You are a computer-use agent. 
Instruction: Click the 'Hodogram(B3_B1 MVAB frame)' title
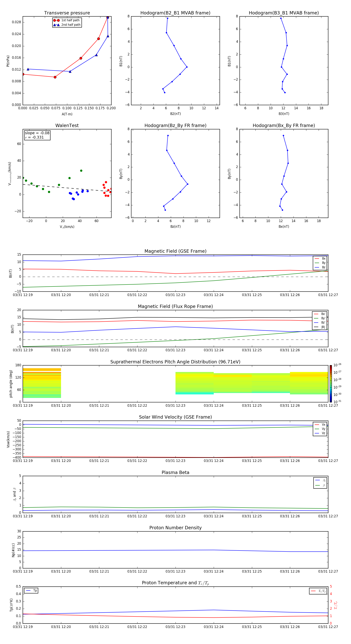click(x=284, y=13)
